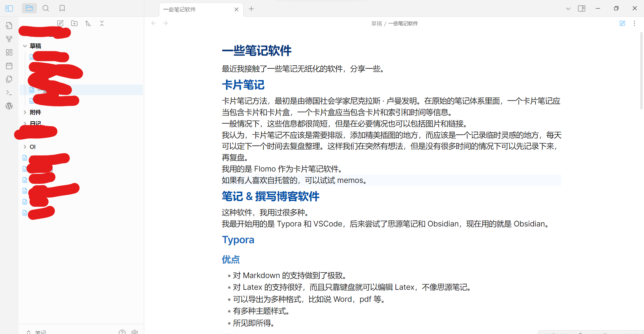Create a new folder in the file explorer

point(74,23)
